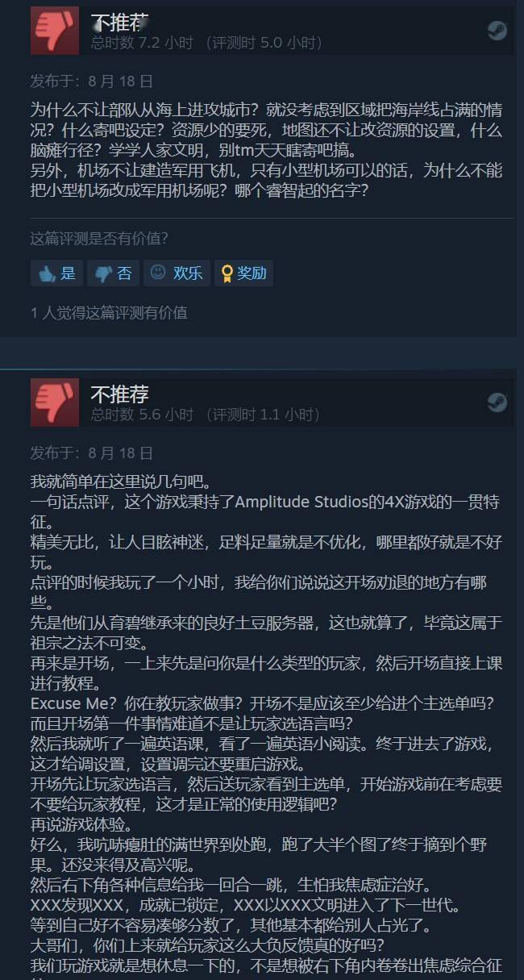Click the ribbon award icon in 奖励 button
This screenshot has height=980, width=524.
pos(227,273)
